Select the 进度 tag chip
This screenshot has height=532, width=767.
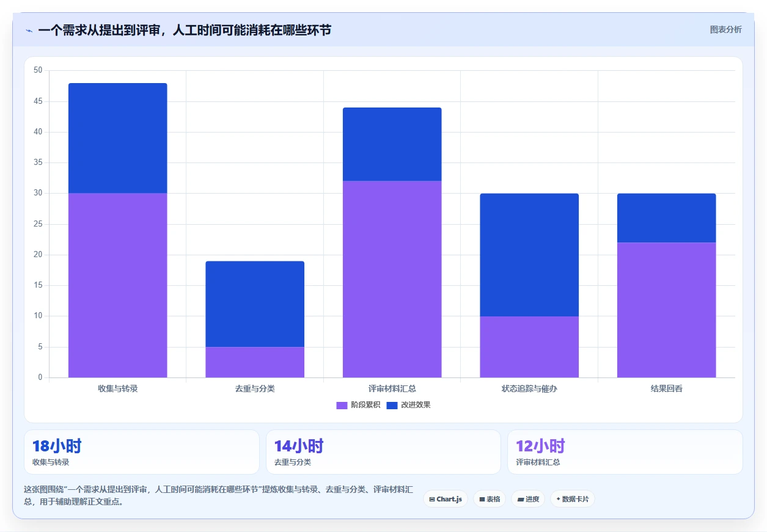528,499
